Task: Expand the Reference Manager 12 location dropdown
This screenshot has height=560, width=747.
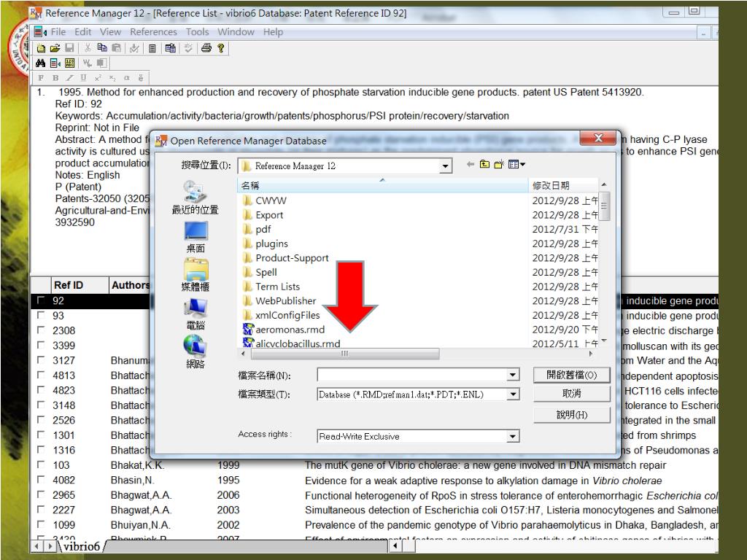Action: coord(445,166)
